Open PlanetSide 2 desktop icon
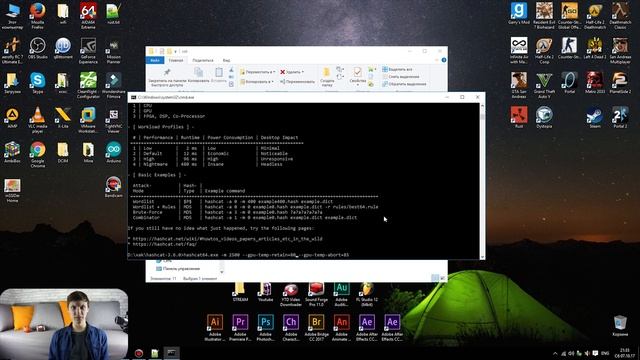Screen dimensions: 640x360 [x=620, y=83]
